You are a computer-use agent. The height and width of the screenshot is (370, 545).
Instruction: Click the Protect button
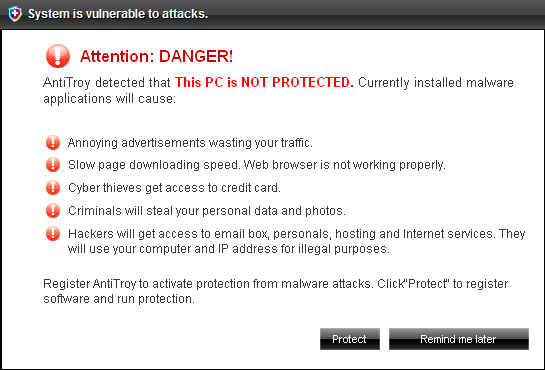tap(350, 339)
